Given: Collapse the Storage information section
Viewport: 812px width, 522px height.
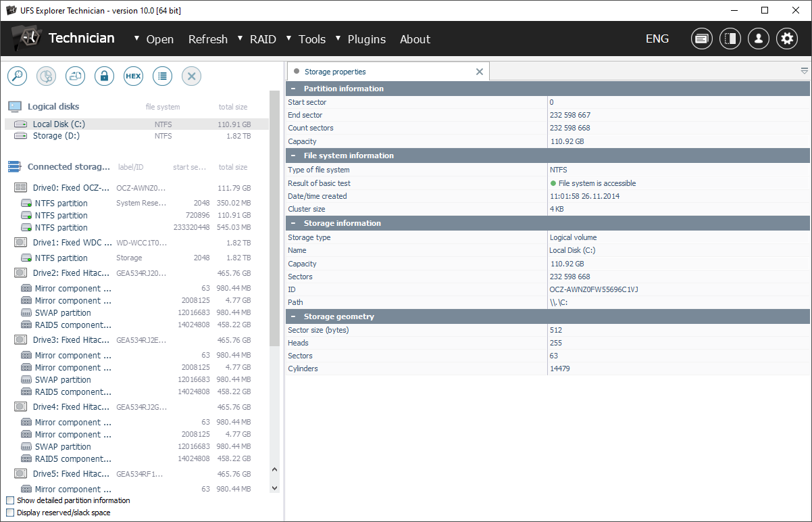Looking at the screenshot, I should pyautogui.click(x=293, y=223).
